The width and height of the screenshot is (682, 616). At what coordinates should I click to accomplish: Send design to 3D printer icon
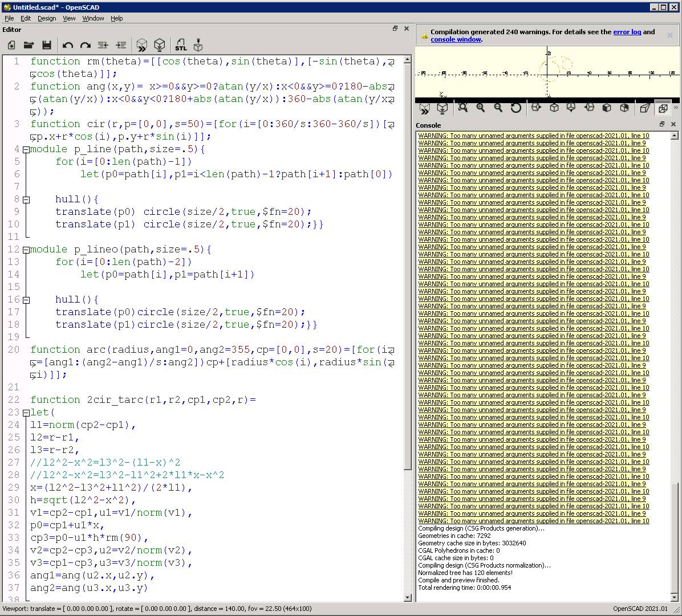[198, 45]
